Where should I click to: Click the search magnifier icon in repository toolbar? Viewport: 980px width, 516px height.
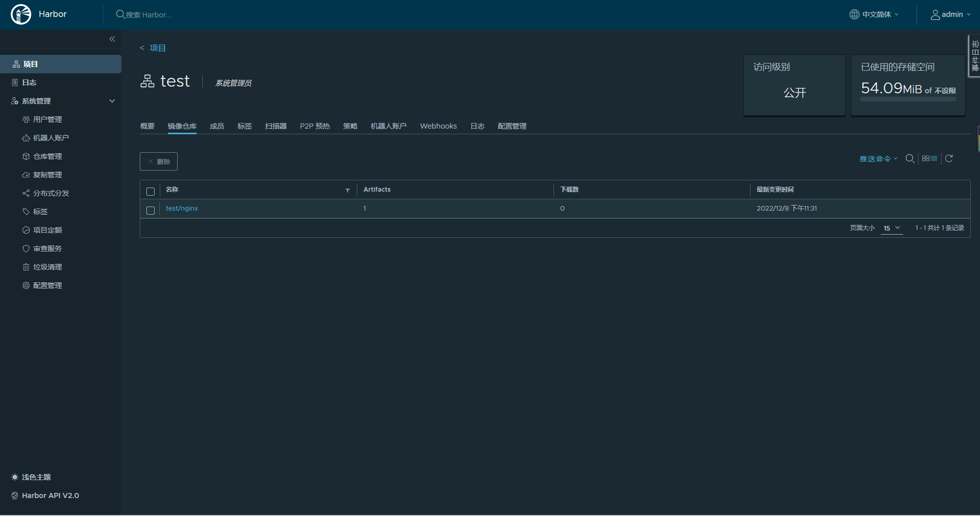[x=910, y=159]
